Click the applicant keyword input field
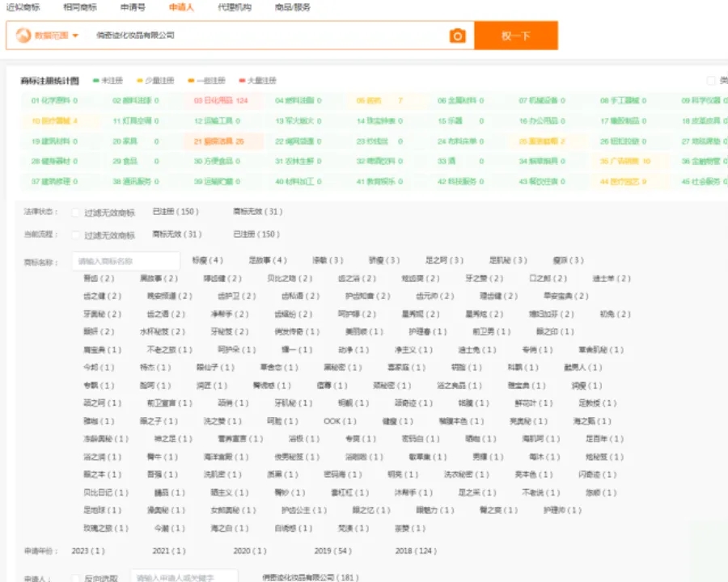728x582 pixels. pyautogui.click(x=184, y=578)
